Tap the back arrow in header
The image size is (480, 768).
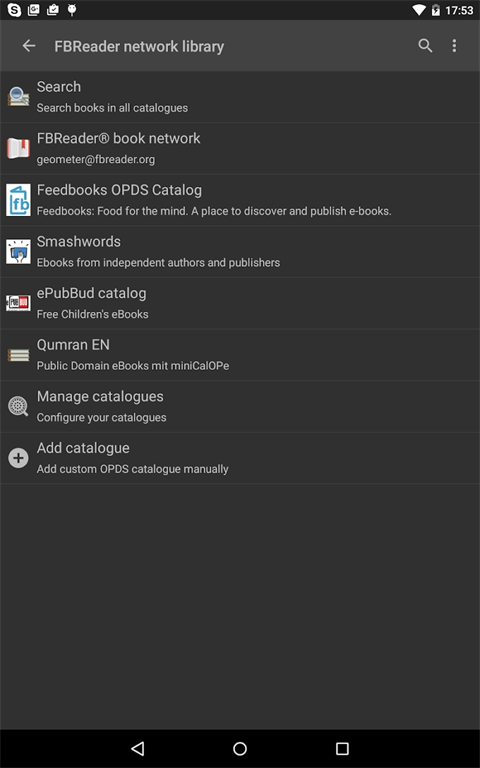point(29,46)
